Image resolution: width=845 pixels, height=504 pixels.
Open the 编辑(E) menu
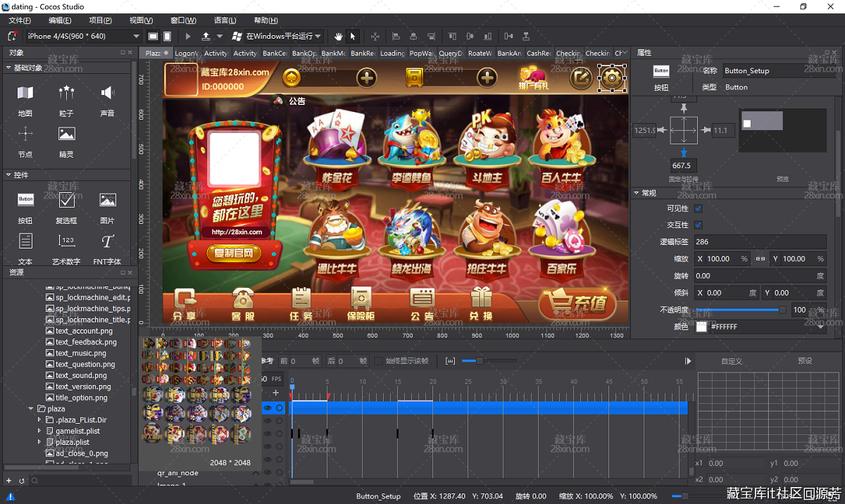(x=60, y=20)
